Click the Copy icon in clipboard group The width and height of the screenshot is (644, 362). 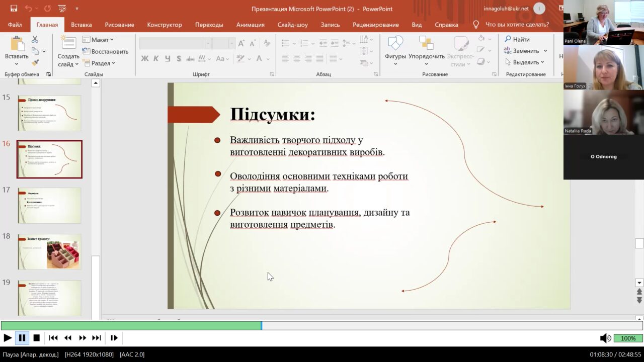[x=35, y=51]
